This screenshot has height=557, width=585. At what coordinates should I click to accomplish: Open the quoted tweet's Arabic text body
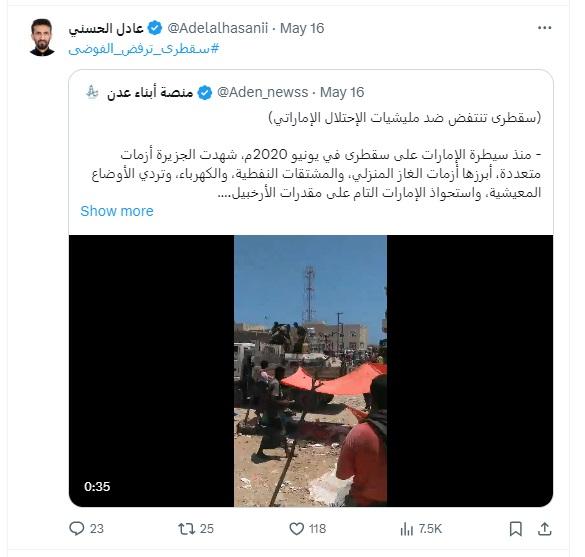coord(316,155)
